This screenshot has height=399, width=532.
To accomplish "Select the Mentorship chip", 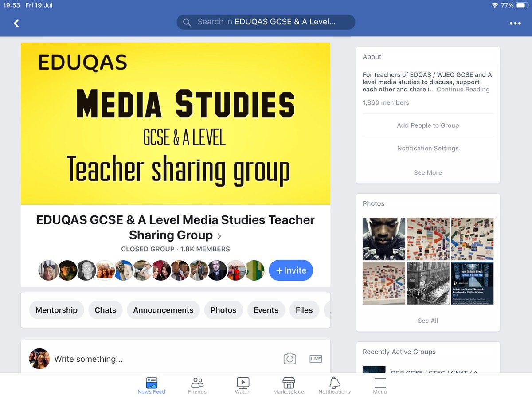I will point(56,310).
